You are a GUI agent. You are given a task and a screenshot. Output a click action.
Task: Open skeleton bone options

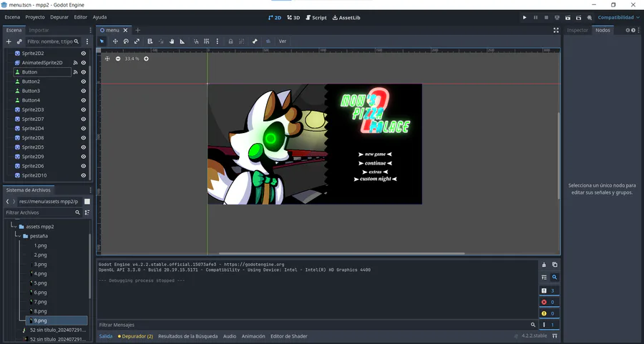(x=255, y=41)
